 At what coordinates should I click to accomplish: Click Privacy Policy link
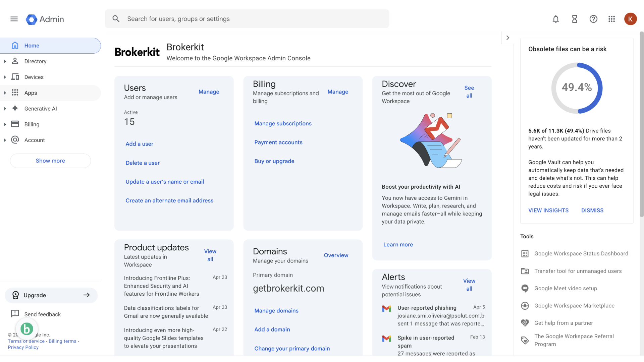pyautogui.click(x=23, y=347)
